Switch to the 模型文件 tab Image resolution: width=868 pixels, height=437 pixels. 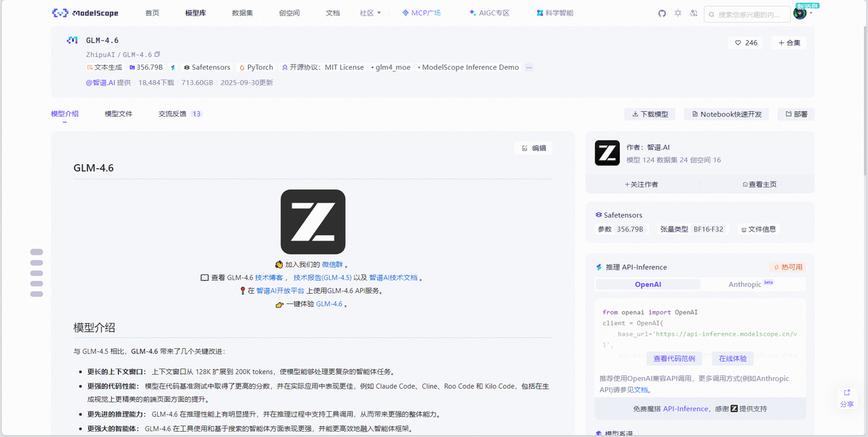119,114
